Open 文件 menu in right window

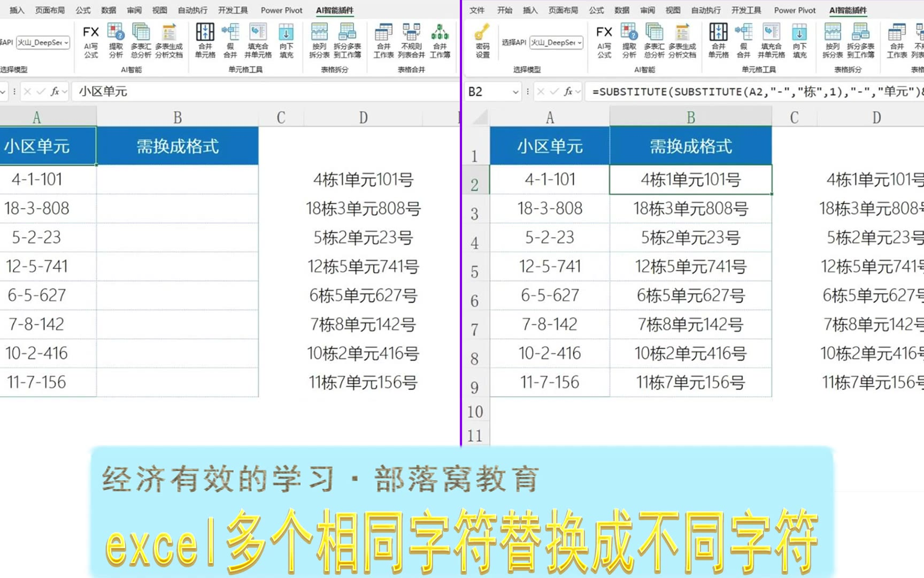pos(477,10)
